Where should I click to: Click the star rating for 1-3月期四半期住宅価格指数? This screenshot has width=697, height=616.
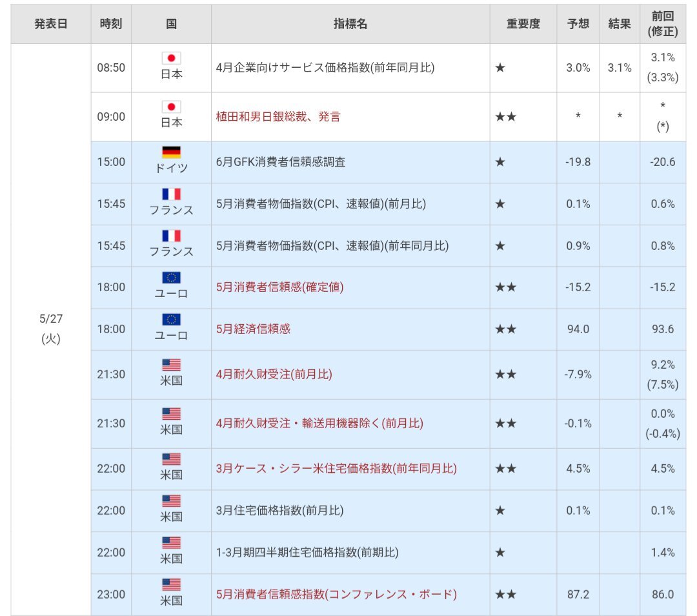pyautogui.click(x=500, y=553)
